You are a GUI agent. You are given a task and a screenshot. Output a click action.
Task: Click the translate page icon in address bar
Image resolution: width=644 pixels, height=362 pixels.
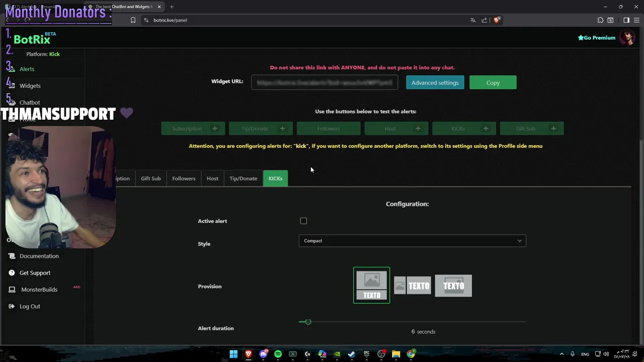472,20
